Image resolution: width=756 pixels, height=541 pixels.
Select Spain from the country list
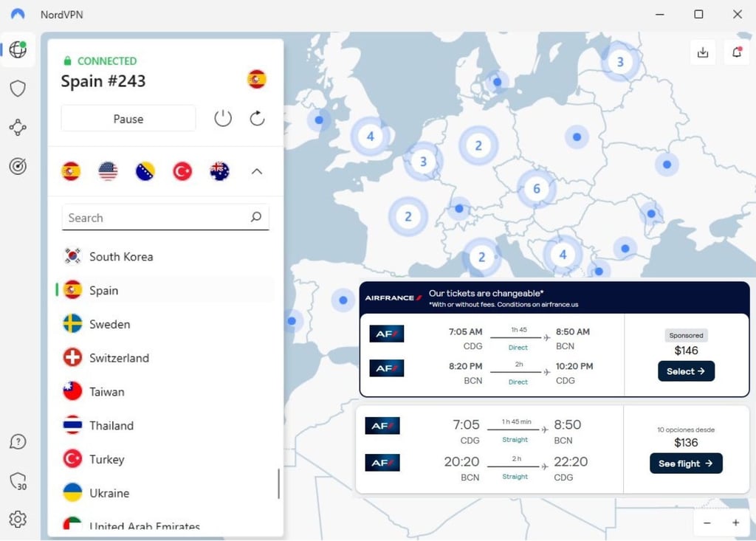[x=165, y=290]
